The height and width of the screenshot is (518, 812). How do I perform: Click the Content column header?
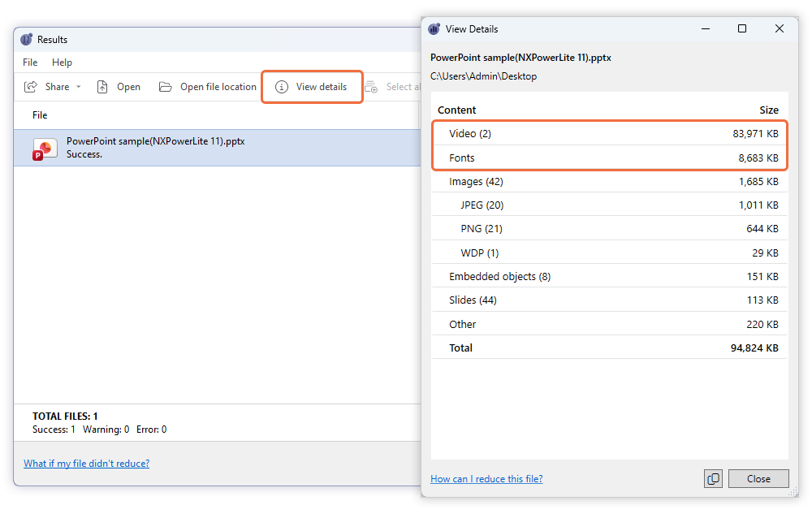pos(456,110)
